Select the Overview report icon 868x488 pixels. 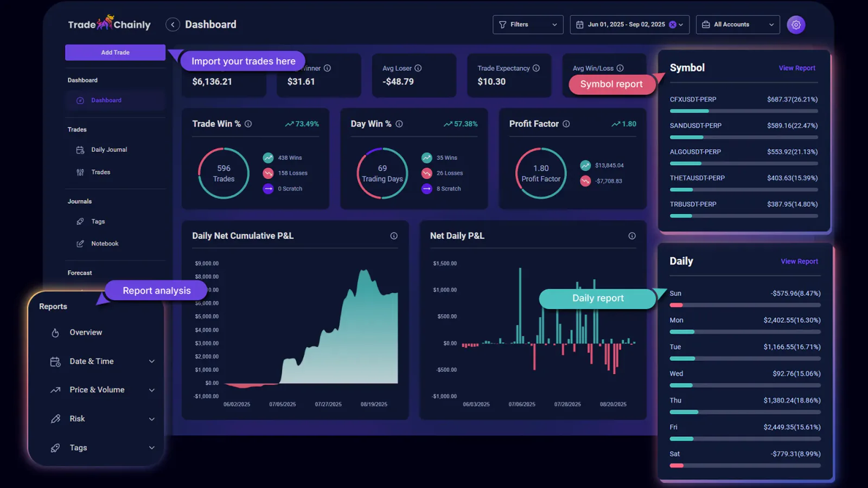[x=56, y=332]
